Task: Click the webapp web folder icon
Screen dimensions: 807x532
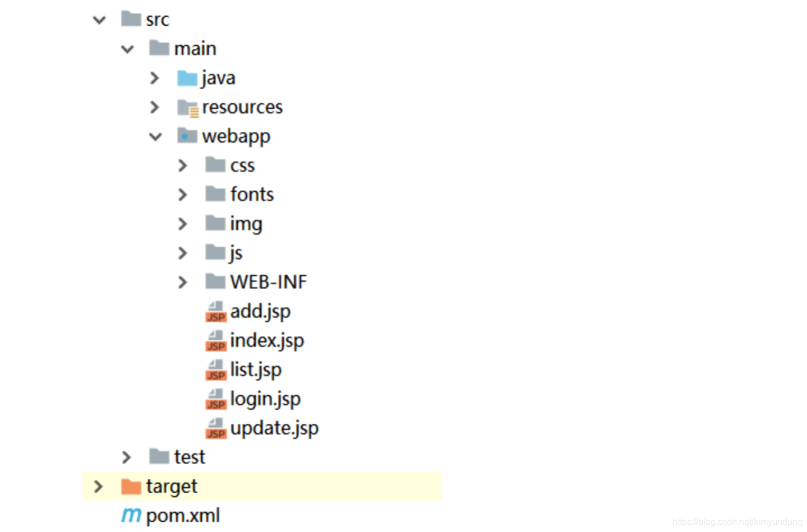Action: (x=187, y=136)
